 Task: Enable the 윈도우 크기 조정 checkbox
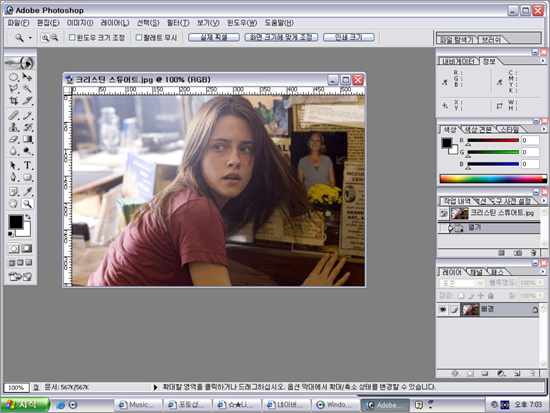(x=72, y=37)
